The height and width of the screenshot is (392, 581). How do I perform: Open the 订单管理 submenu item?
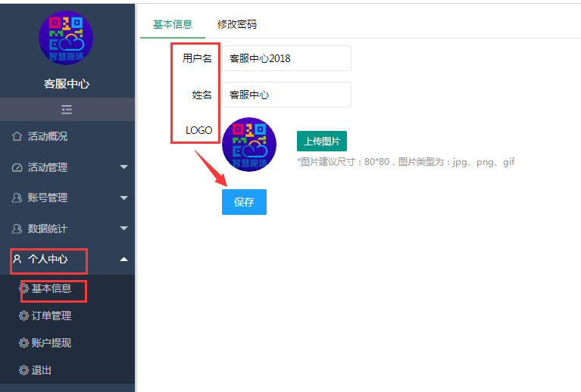67,316
